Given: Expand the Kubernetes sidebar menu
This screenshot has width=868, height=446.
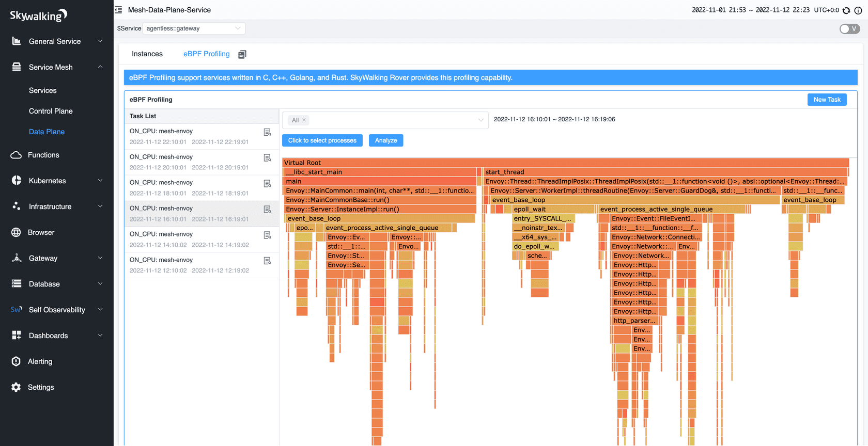Looking at the screenshot, I should point(57,181).
